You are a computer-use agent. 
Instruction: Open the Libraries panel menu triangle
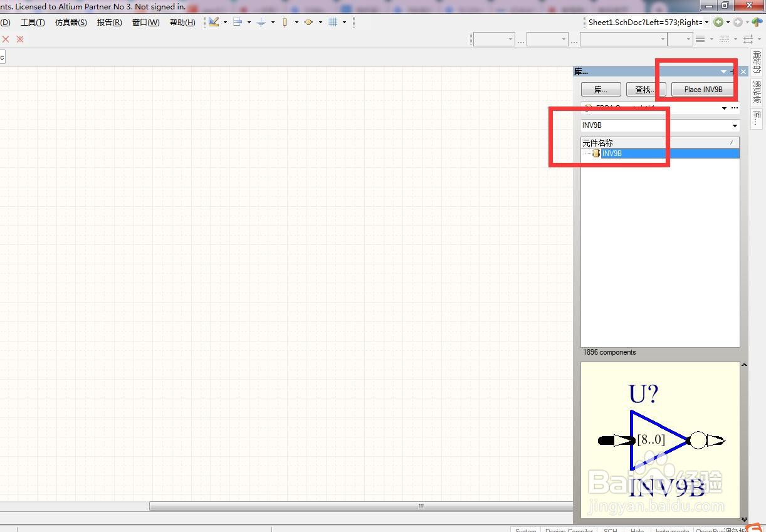click(723, 71)
